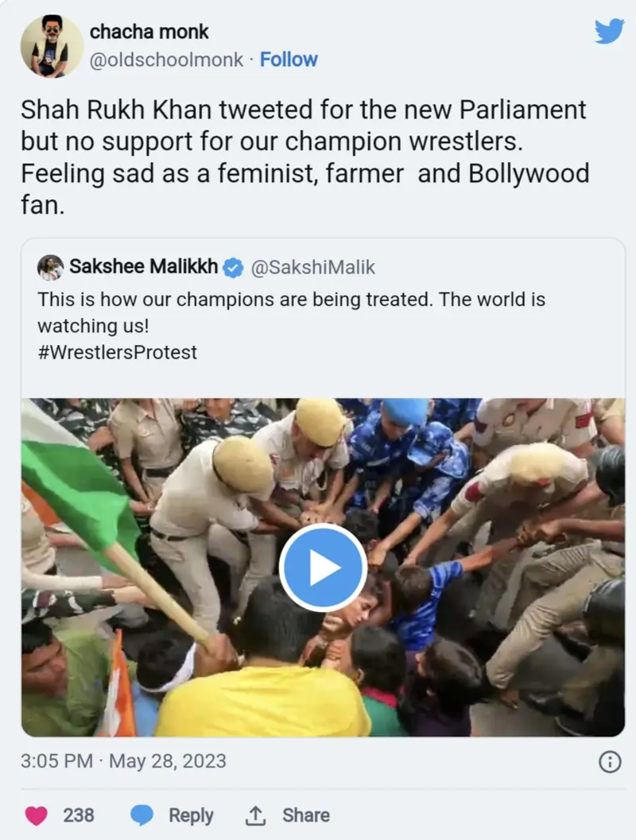Click the Reply text label
This screenshot has width=636, height=840.
tap(189, 815)
